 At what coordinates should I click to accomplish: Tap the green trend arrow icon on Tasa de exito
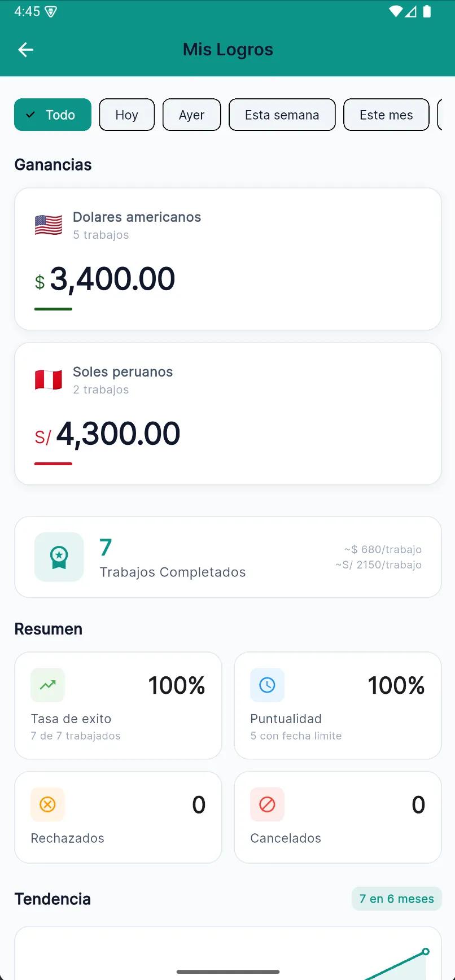(x=47, y=685)
